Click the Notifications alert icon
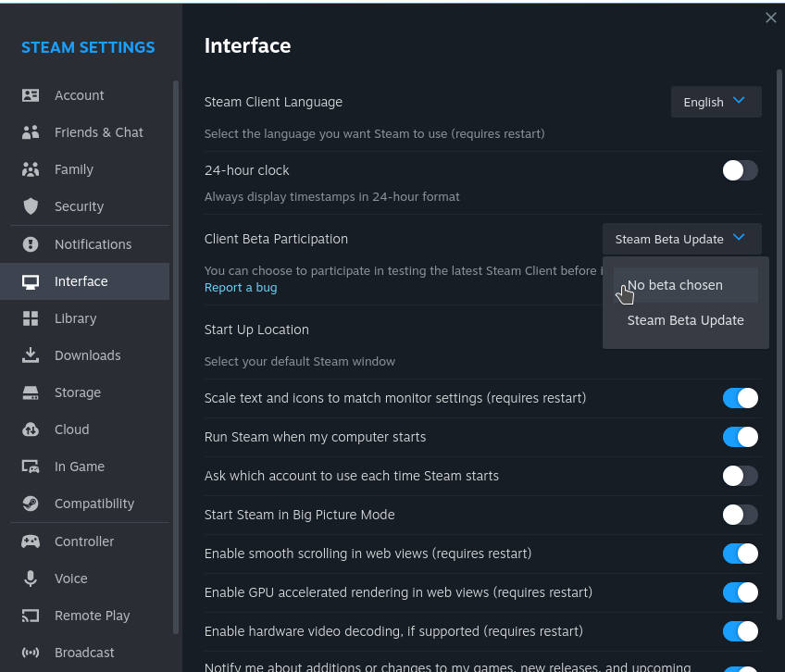The image size is (785, 672). 31,244
